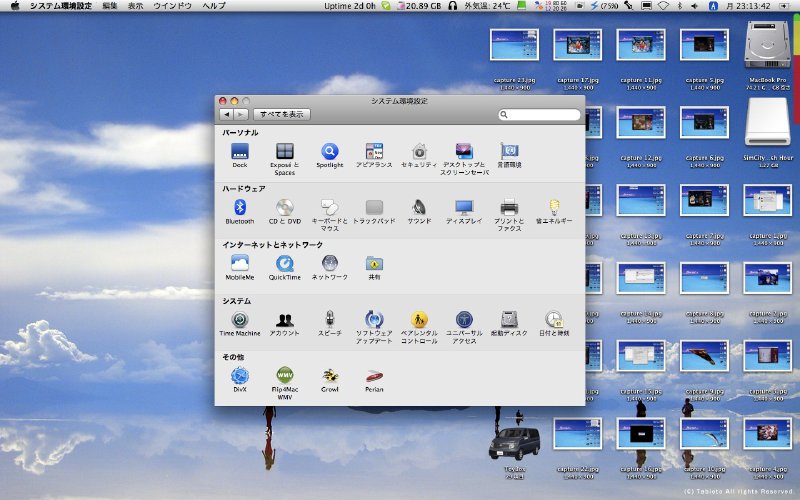Viewport: 800px width, 500px height.
Task: Select the capture 9.jpg thumbnail
Action: (704, 356)
